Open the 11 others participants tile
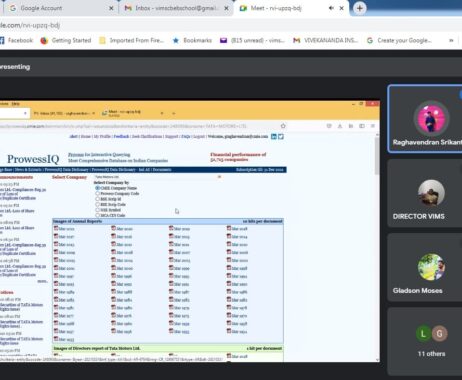 coord(425,342)
